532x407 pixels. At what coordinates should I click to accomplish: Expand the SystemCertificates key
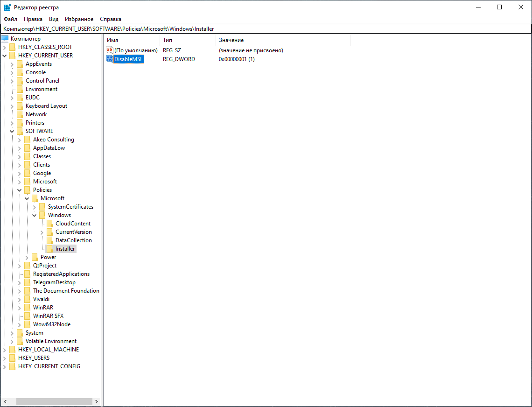pyautogui.click(x=34, y=207)
